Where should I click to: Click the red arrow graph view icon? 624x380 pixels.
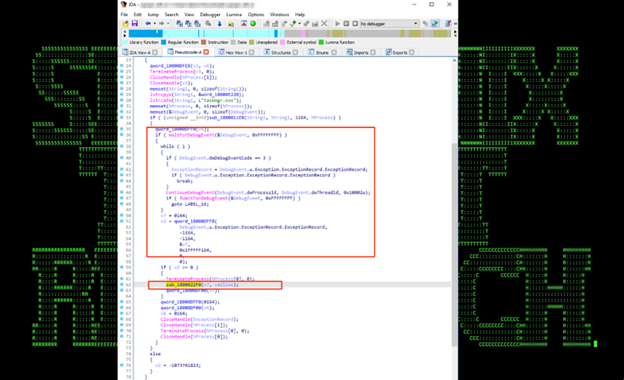point(244,23)
